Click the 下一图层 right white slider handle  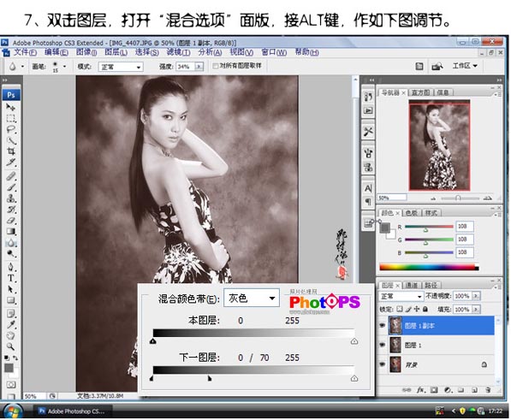click(x=354, y=378)
